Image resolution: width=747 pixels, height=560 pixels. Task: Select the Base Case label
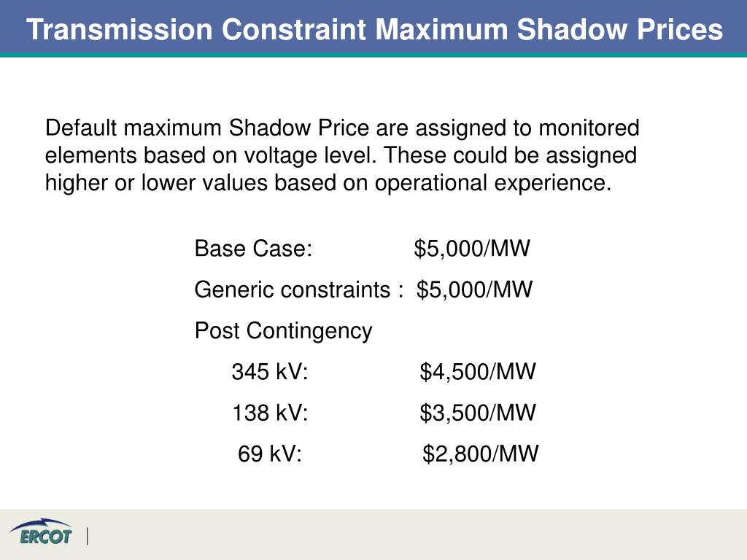point(253,249)
